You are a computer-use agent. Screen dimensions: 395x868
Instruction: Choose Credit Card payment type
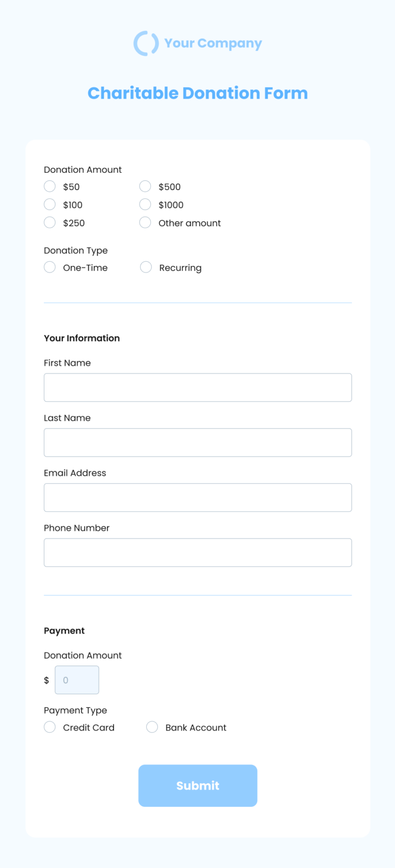pyautogui.click(x=50, y=727)
